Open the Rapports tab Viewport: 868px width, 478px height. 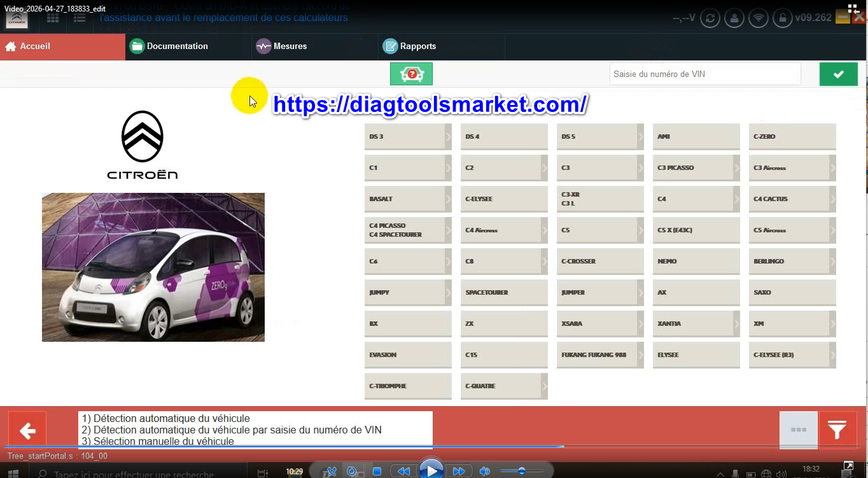click(441, 46)
